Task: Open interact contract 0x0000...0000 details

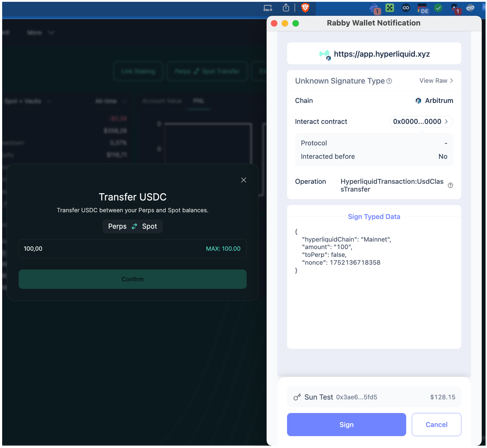Action: pyautogui.click(x=421, y=122)
